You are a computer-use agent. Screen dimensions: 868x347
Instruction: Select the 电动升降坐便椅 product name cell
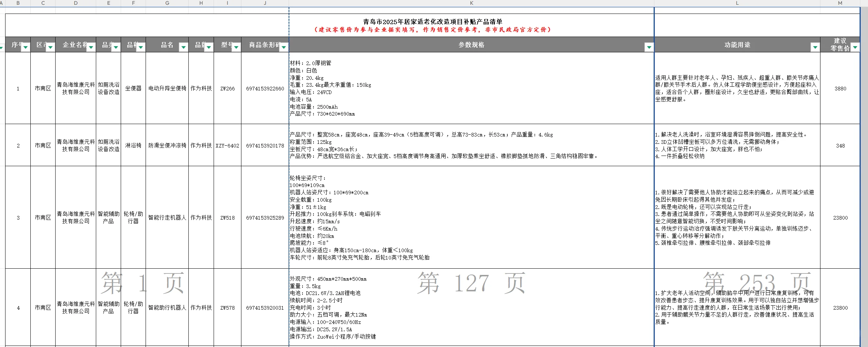point(167,88)
